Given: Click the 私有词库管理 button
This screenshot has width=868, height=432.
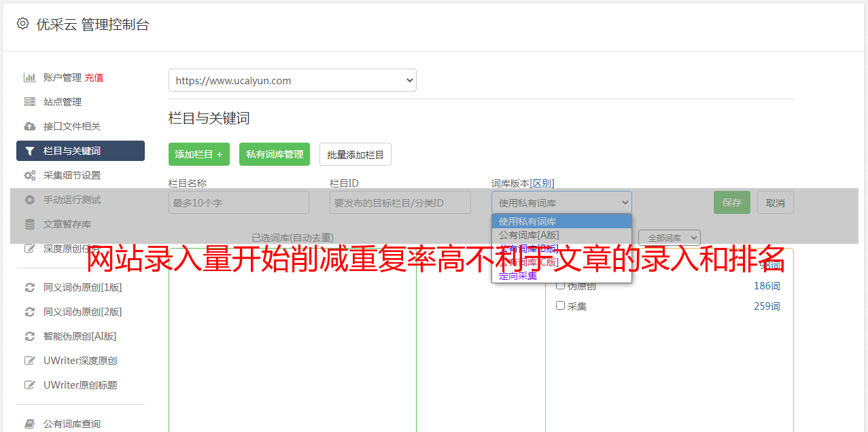Looking at the screenshot, I should 275,154.
